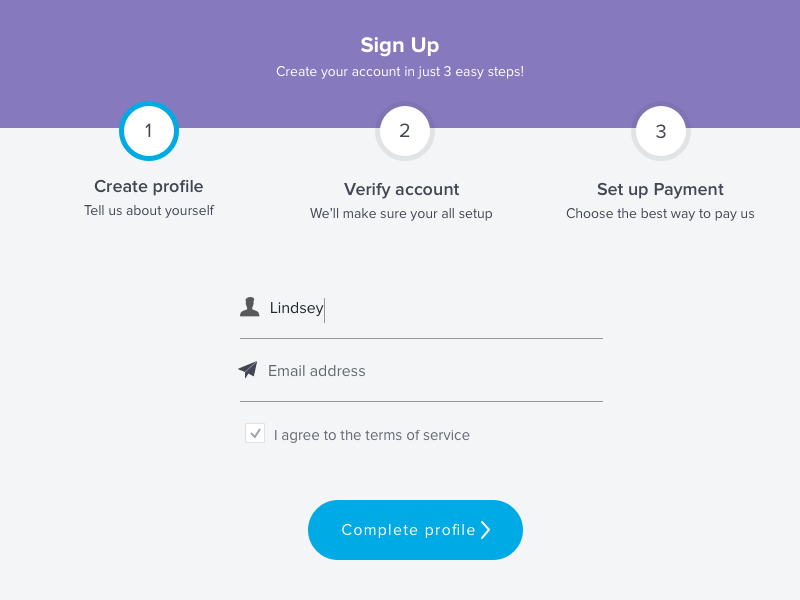800x600 pixels.
Task: Click the 'I agree to the terms of service' label
Action: tap(371, 435)
